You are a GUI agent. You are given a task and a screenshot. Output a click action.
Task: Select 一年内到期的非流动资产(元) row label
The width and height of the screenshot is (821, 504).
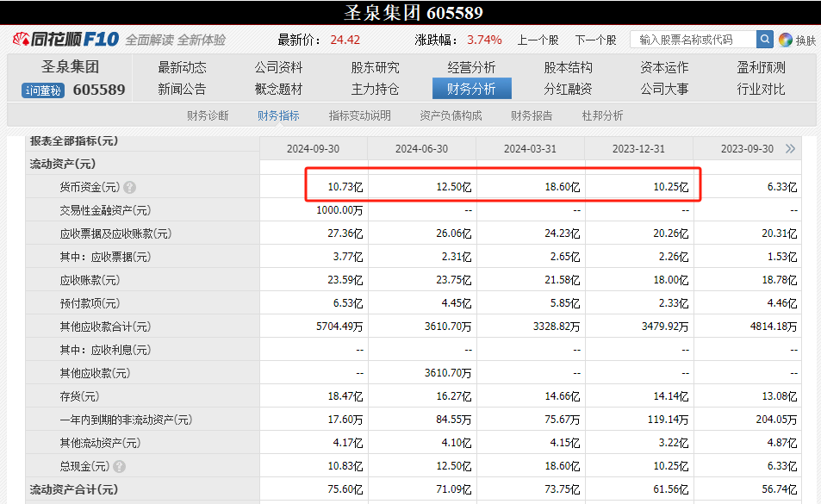click(126, 420)
